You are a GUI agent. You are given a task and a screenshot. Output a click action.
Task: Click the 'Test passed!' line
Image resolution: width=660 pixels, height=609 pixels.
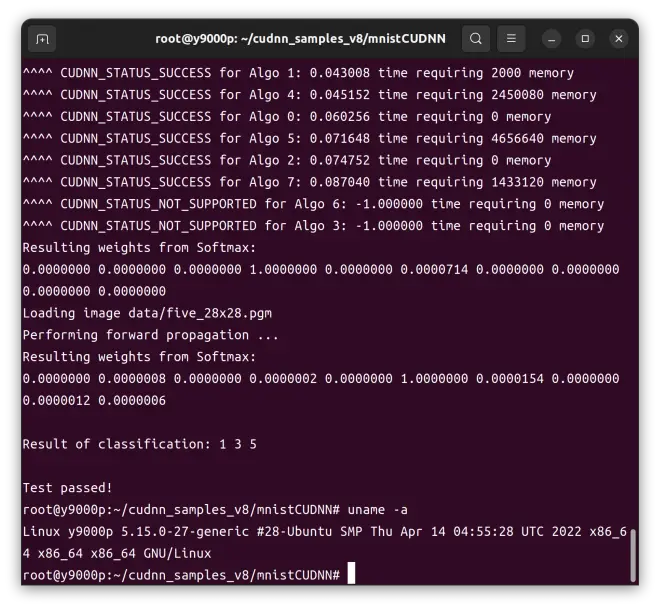[67, 488]
